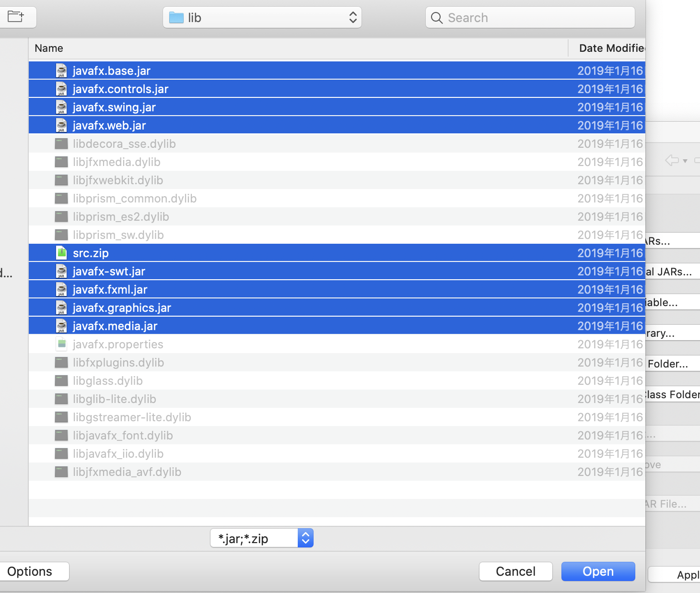This screenshot has height=593, width=700.
Task: Click the New Folder icon button
Action: 17,17
